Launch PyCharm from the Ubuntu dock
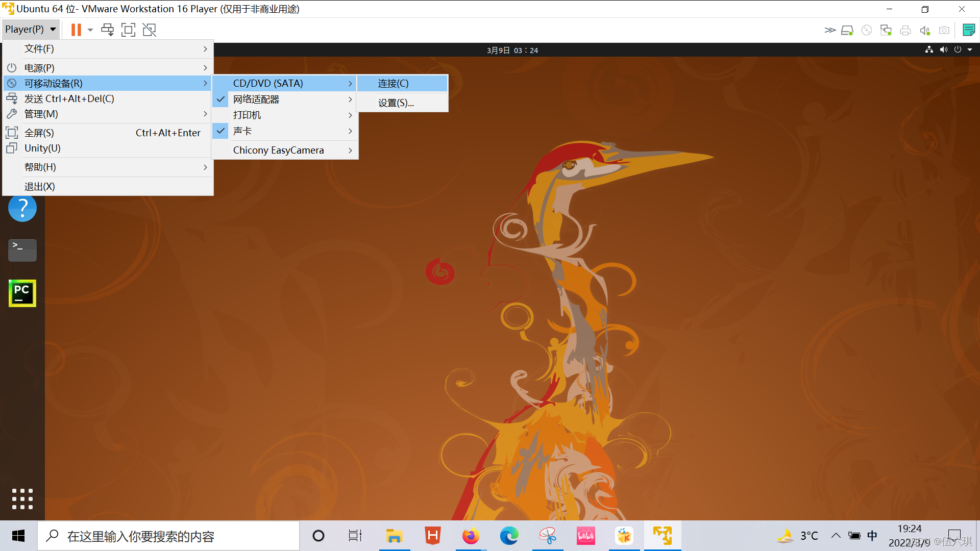Viewport: 980px width, 551px height. 22,293
